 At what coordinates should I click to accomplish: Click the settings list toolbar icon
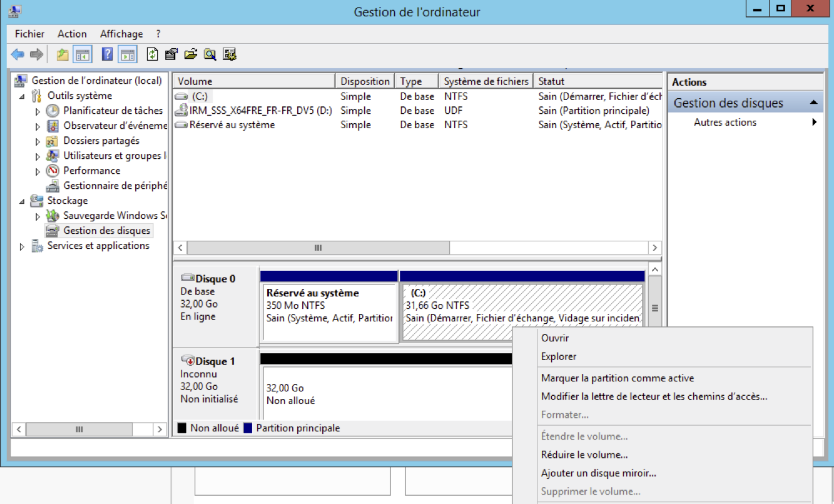pyautogui.click(x=230, y=54)
